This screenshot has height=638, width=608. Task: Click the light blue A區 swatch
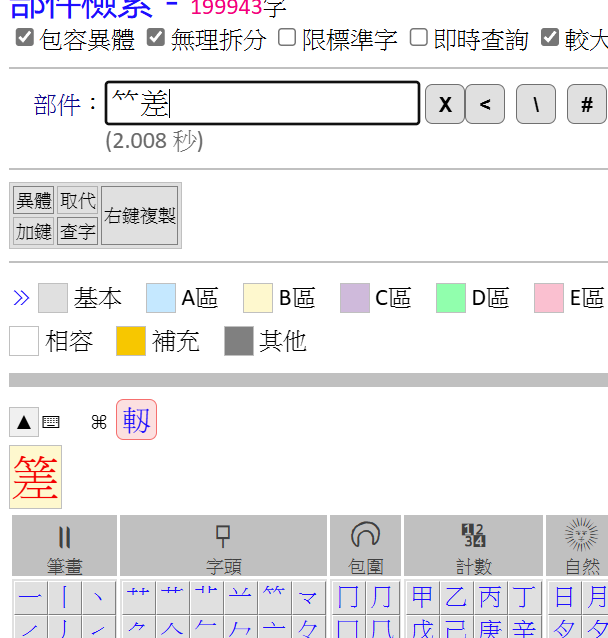pyautogui.click(x=161, y=298)
